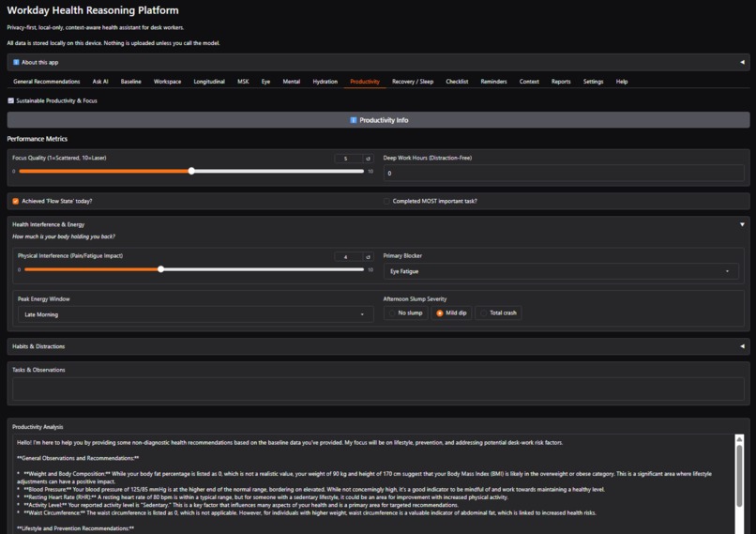Click the info icon in About this app
The width and height of the screenshot is (756, 534).
(x=16, y=62)
